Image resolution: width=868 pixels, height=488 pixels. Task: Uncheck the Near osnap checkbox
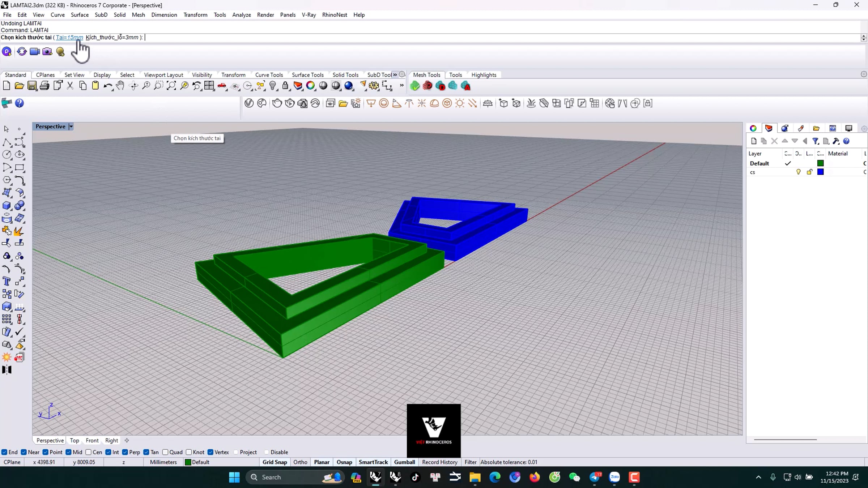[24, 452]
